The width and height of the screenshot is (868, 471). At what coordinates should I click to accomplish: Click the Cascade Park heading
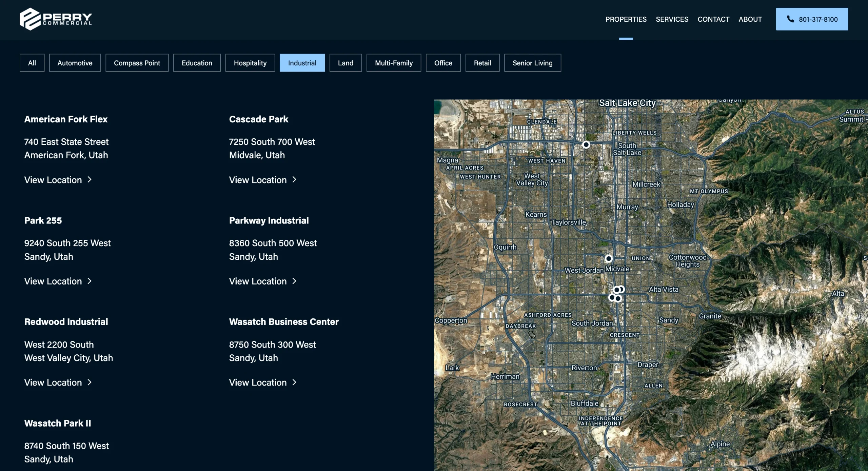tap(259, 119)
